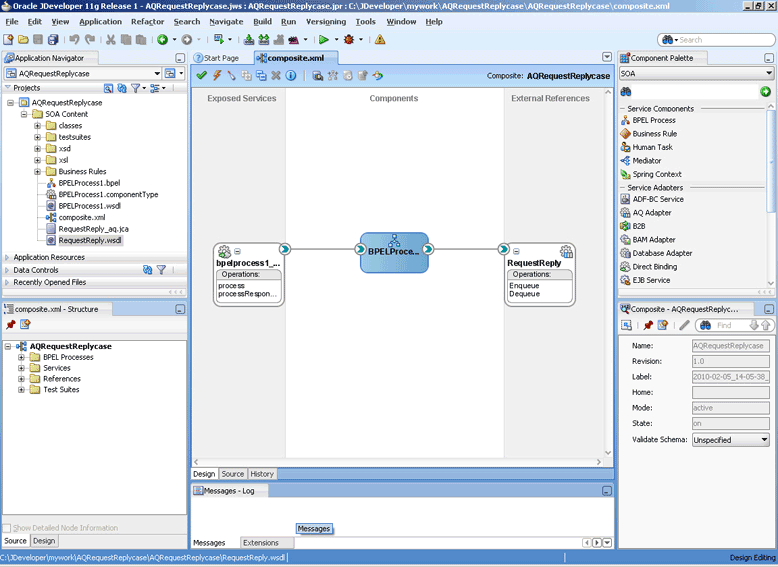The image size is (778, 567).
Task: Click the green Run arrow in main toolbar
Action: click(x=324, y=40)
